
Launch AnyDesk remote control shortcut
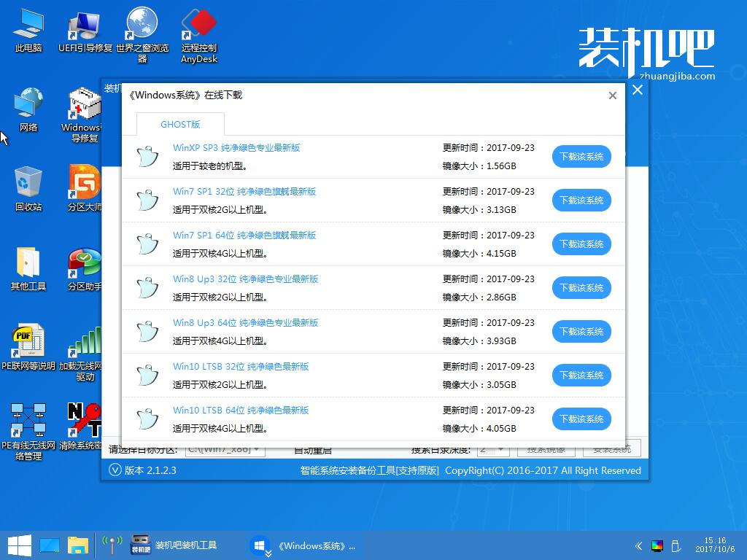[199, 36]
